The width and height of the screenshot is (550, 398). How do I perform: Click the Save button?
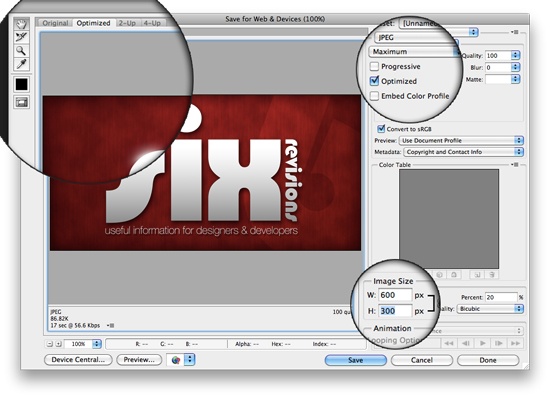click(355, 360)
